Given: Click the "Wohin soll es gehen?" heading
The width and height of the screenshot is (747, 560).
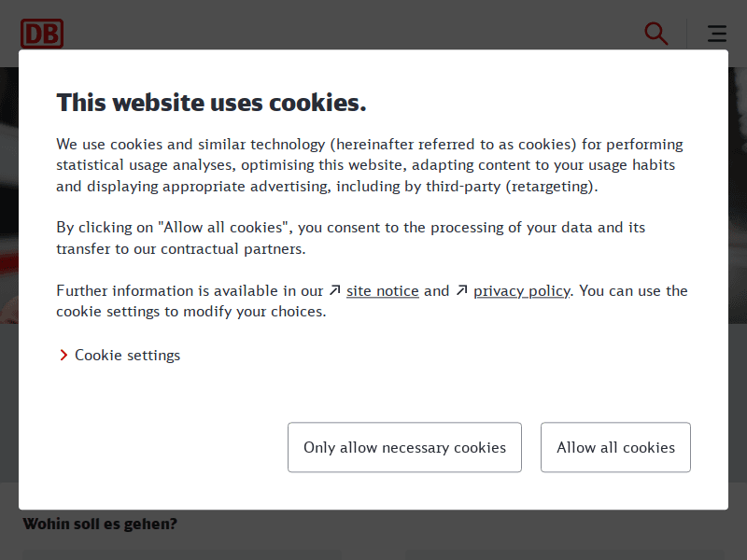Looking at the screenshot, I should pyautogui.click(x=100, y=525).
